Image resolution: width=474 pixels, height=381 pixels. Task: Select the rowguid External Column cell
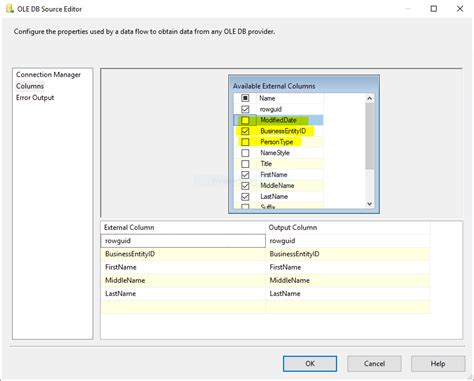(183, 241)
